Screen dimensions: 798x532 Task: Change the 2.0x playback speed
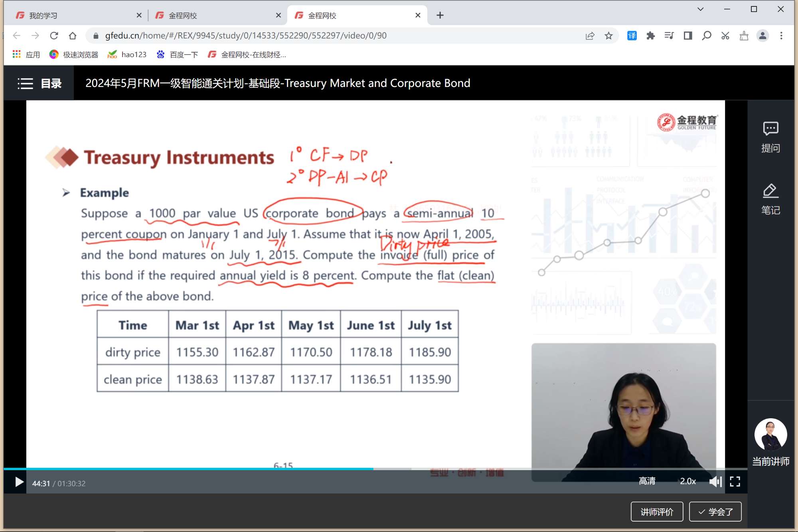coord(687,481)
